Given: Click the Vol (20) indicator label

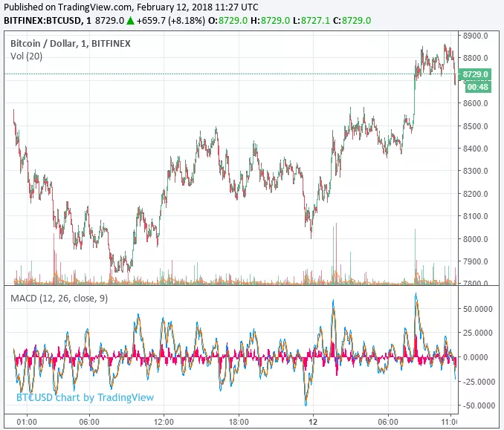Looking at the screenshot, I should pos(26,56).
